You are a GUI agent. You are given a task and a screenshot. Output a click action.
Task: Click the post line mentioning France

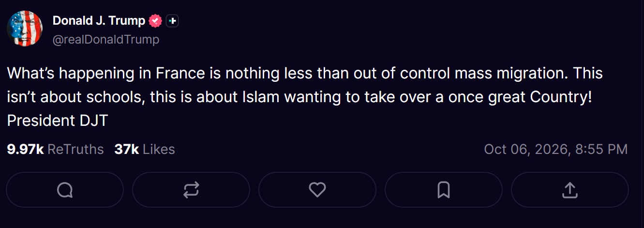pos(305,74)
